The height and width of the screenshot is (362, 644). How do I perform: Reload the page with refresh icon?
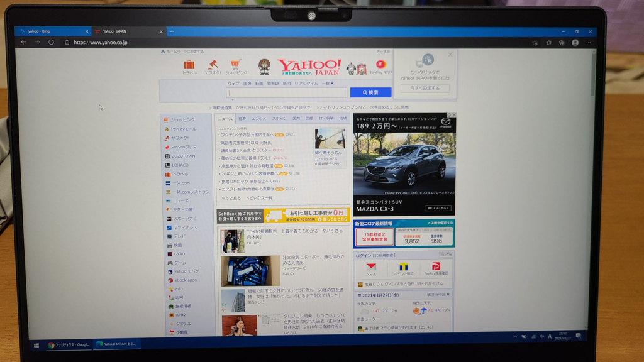coord(51,42)
